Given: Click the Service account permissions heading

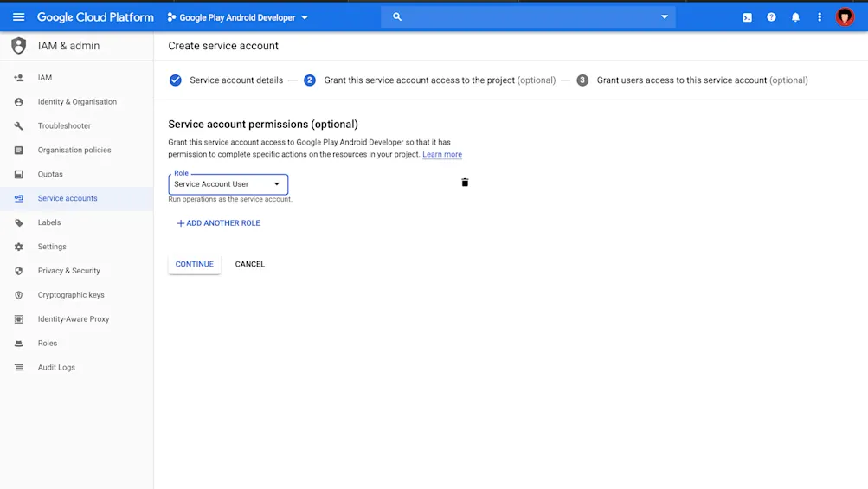Looking at the screenshot, I should coord(263,124).
